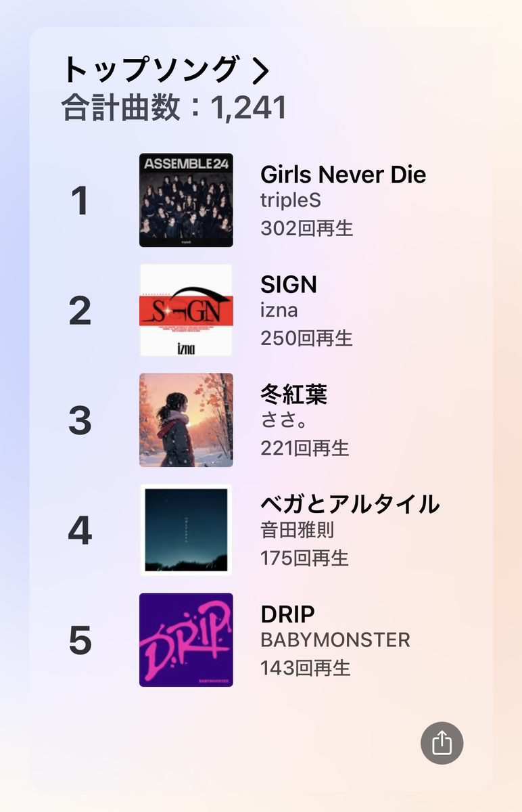The image size is (522, 812).
Task: Tap the tripleS artist name
Action: [291, 201]
